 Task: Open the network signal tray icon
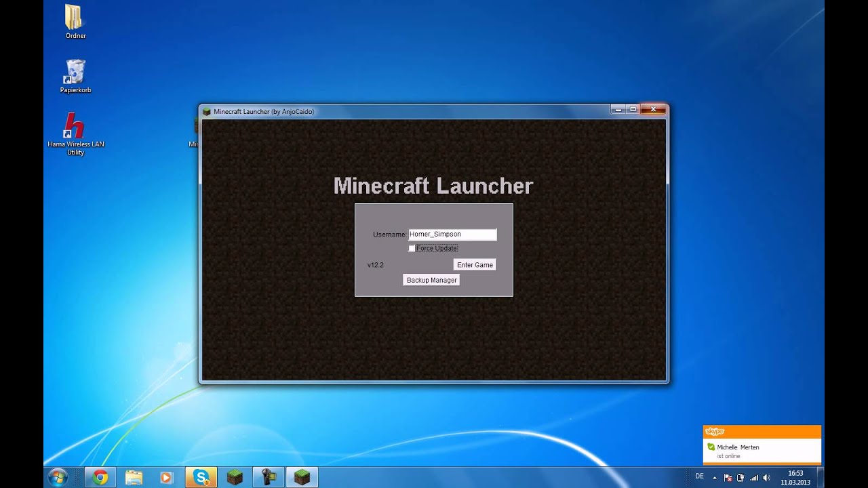753,477
